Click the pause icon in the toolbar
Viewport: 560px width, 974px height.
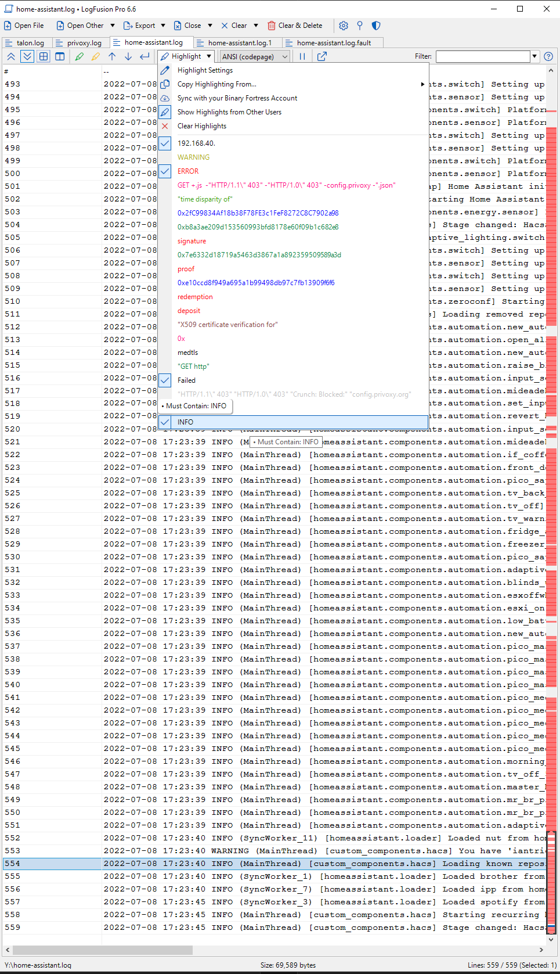click(x=302, y=56)
